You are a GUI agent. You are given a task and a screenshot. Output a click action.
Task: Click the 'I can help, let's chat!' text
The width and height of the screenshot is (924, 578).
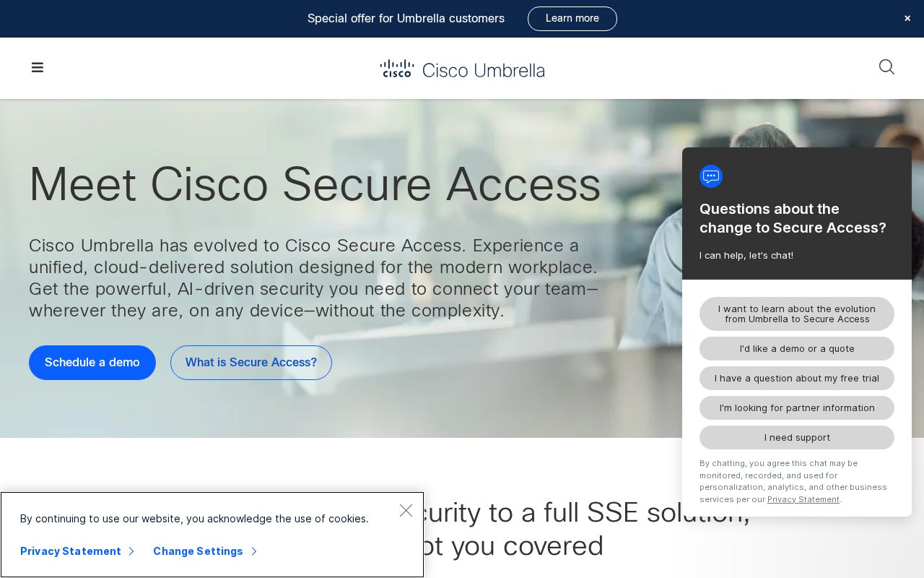click(746, 256)
